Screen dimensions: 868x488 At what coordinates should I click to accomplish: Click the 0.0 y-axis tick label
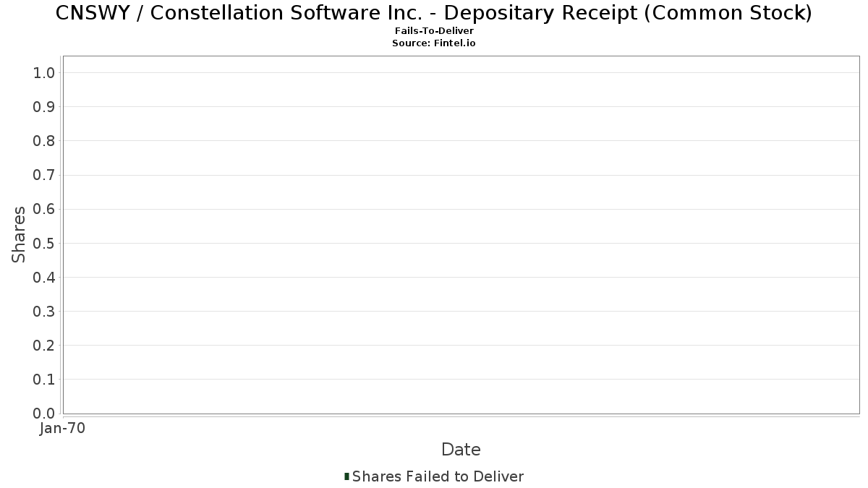[44, 414]
